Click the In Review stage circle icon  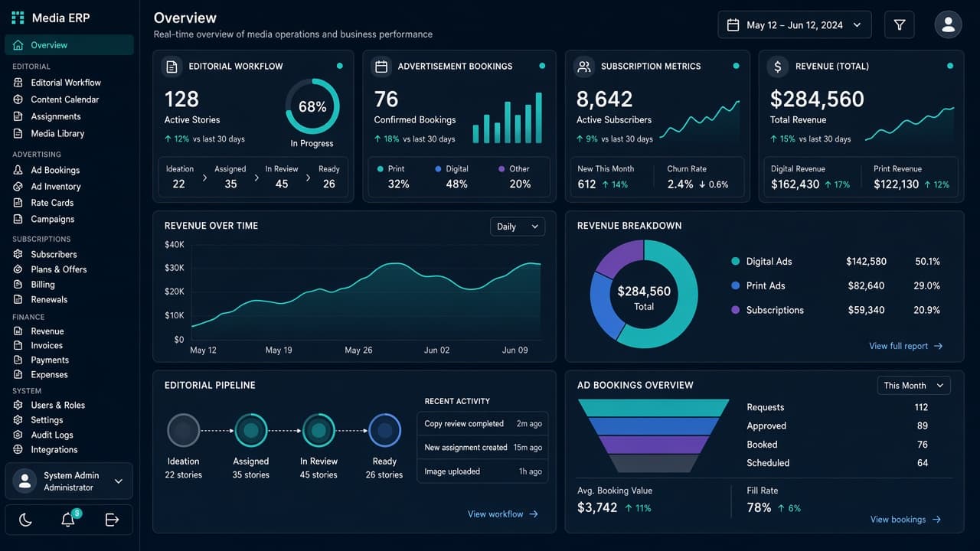(318, 431)
